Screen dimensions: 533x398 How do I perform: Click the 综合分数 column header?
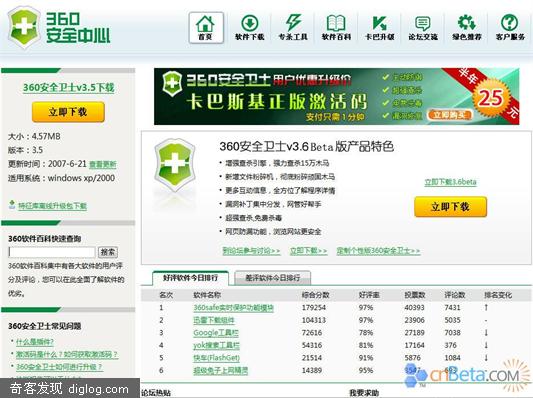tap(316, 295)
